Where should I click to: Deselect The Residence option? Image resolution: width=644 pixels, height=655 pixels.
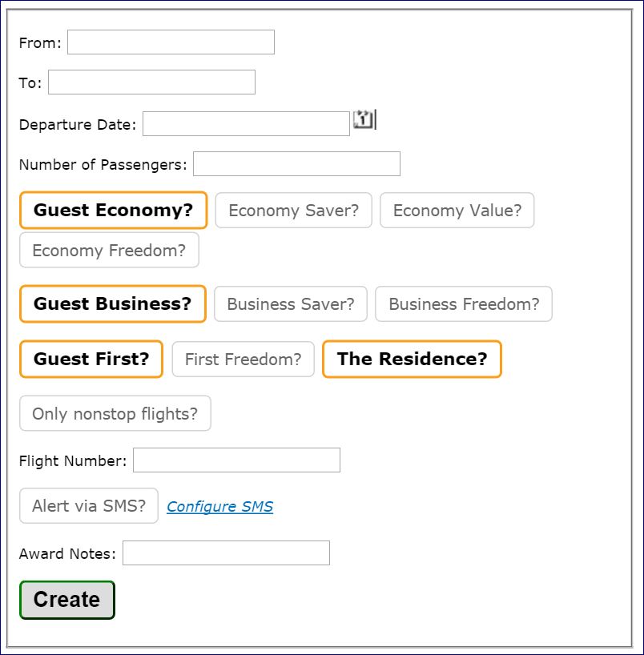click(412, 359)
